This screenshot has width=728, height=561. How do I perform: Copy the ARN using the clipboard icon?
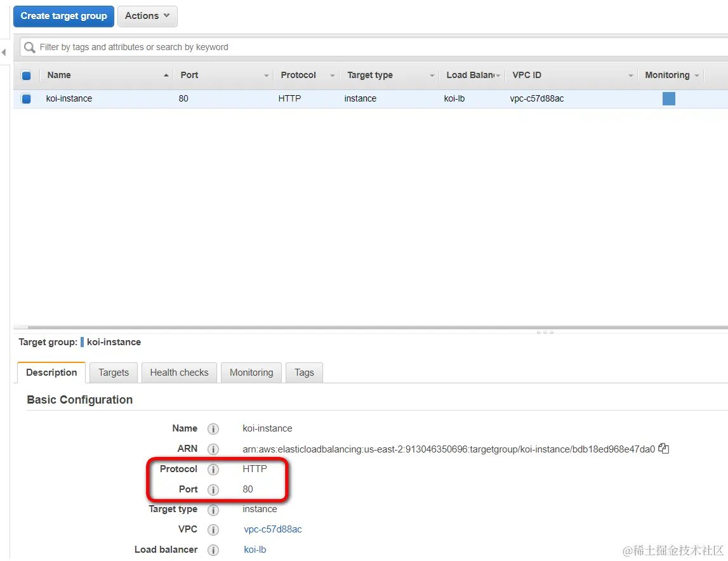[x=663, y=448]
